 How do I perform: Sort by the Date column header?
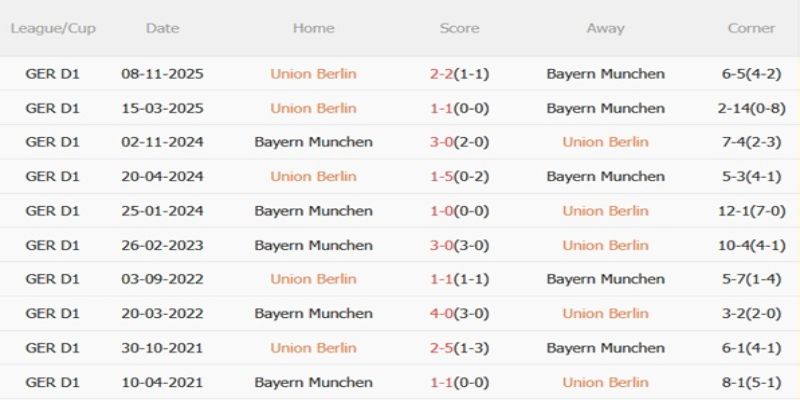click(x=162, y=28)
